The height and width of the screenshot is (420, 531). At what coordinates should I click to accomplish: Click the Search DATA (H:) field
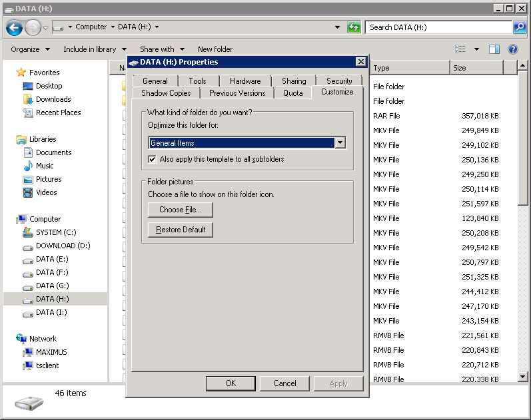click(x=438, y=27)
